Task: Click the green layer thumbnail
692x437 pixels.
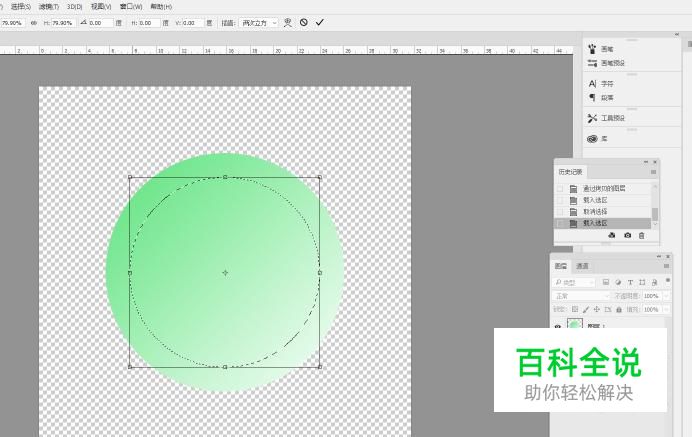Action: point(575,324)
